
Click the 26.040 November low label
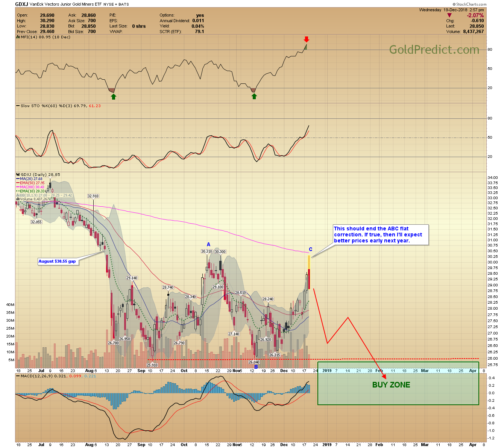(x=254, y=362)
